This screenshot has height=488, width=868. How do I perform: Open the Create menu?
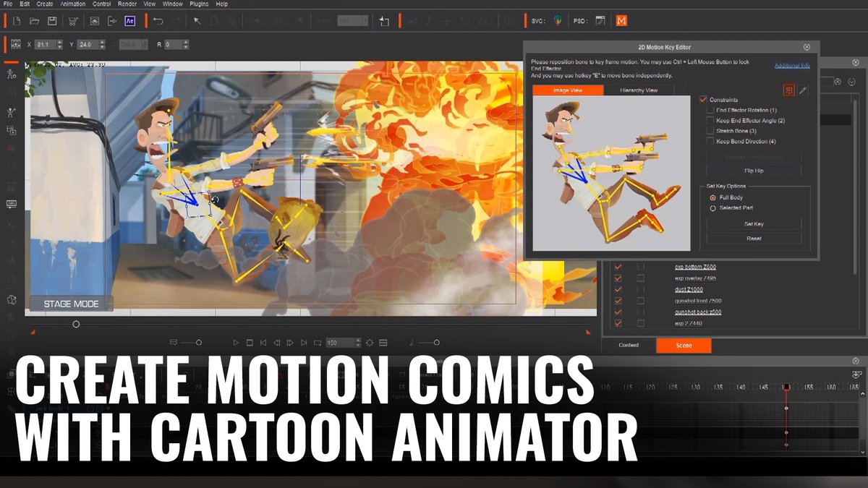tap(45, 4)
